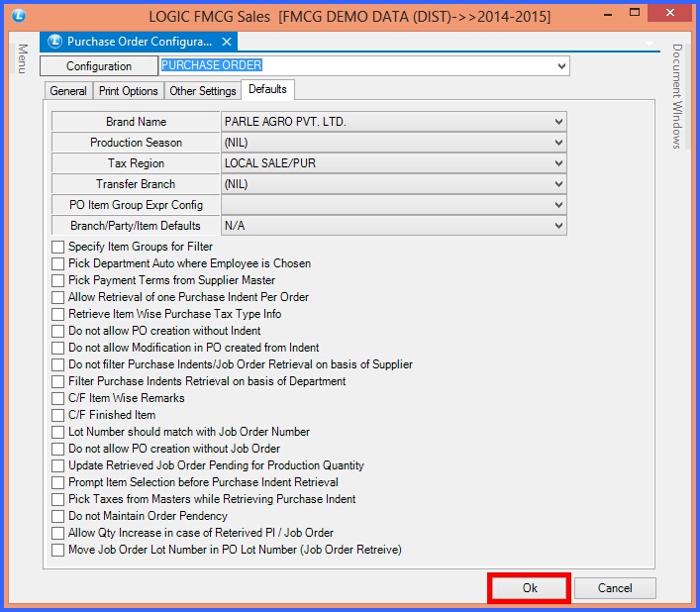Viewport: 700px width, 612px height.
Task: Select the Defaults tab
Action: [267, 89]
